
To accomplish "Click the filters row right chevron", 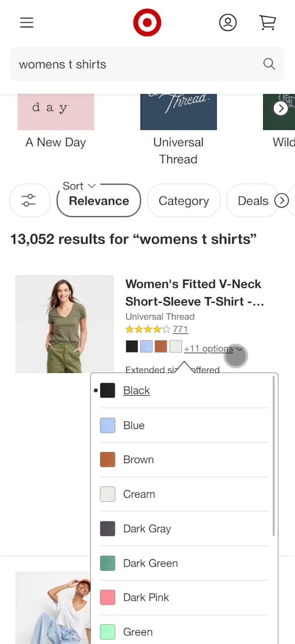I will point(282,200).
